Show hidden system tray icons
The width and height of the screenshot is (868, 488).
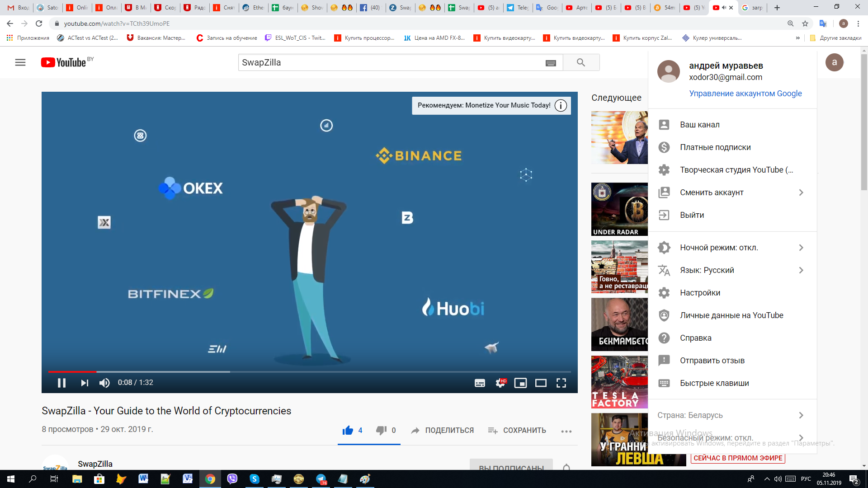767,479
